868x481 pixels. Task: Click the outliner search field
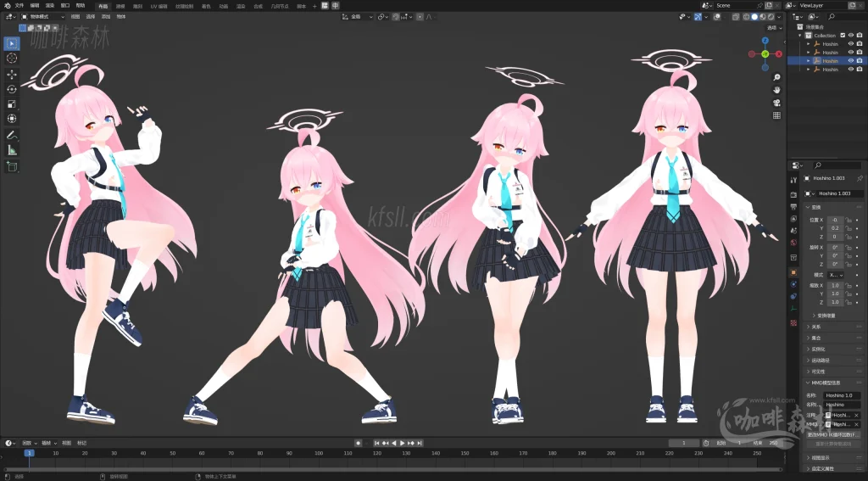coord(845,17)
